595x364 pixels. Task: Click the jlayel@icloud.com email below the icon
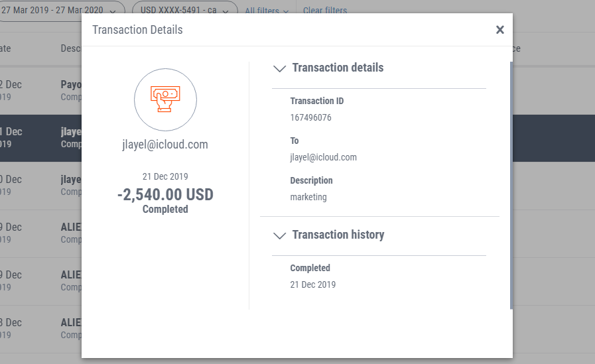pos(165,145)
